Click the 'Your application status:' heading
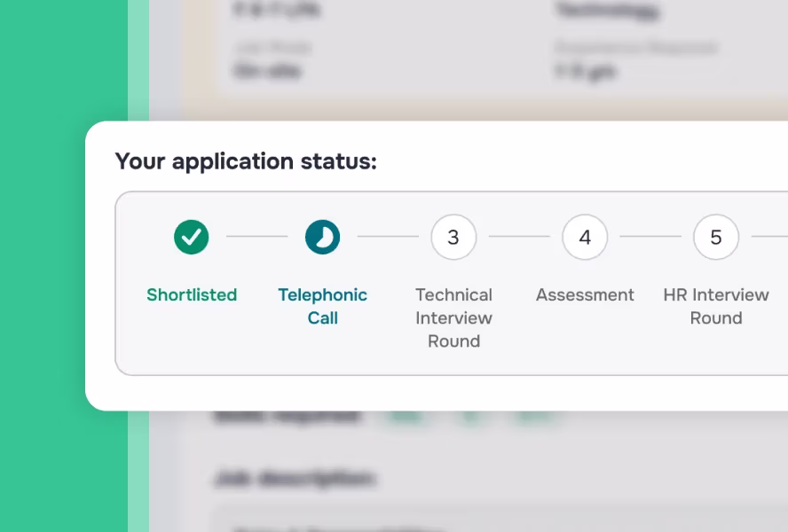The height and width of the screenshot is (532, 788). click(246, 161)
